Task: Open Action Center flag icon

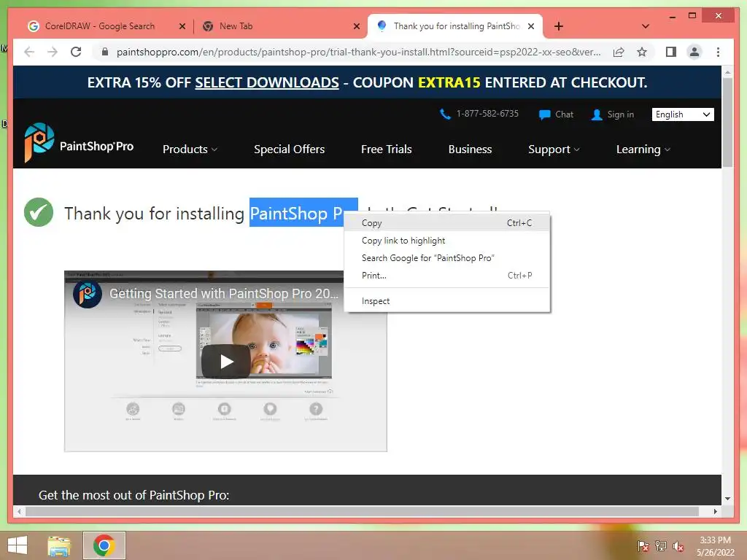Action: point(643,545)
